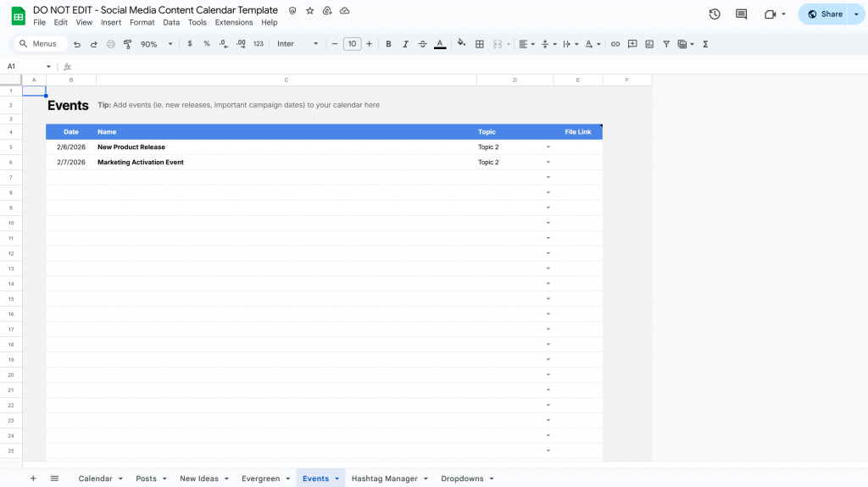Increase font size plus button
Screen dimensions: 868x487
pos(370,44)
